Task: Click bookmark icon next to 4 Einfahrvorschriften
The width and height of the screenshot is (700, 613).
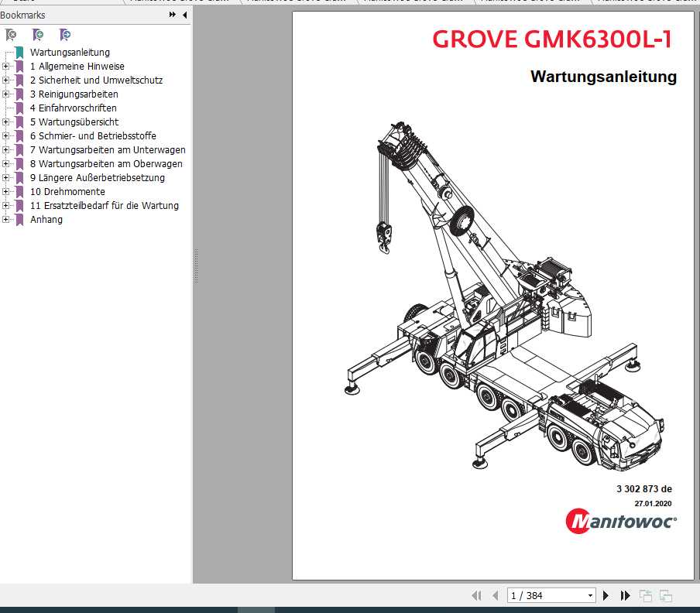Action: [19, 108]
